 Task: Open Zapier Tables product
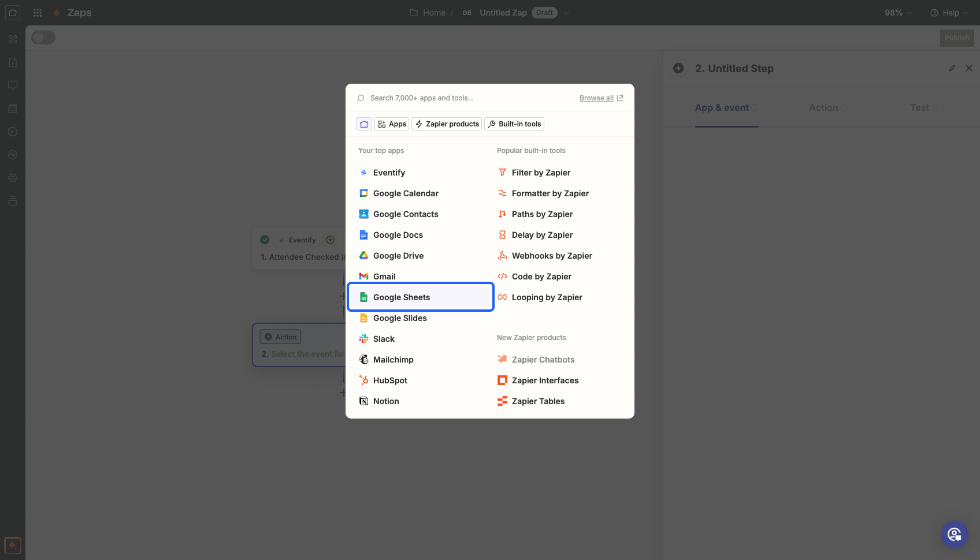click(559, 401)
